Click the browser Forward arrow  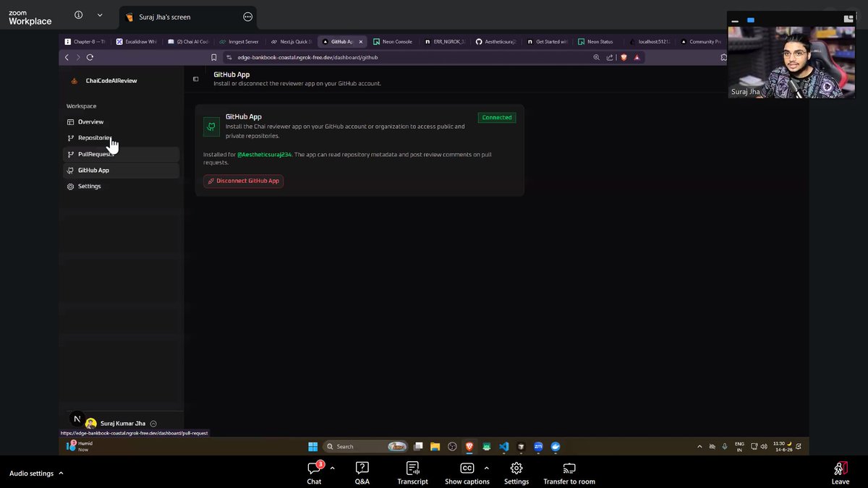pos(78,57)
